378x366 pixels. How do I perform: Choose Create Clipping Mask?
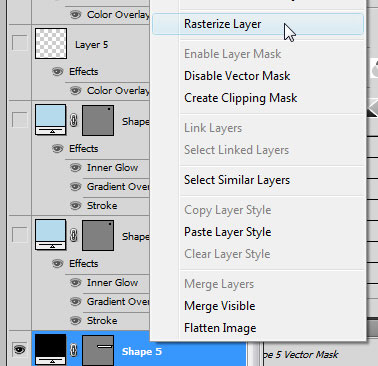point(240,98)
